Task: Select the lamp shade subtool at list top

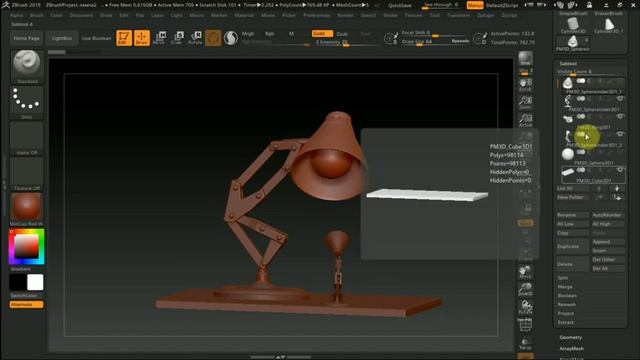Action: point(567,83)
